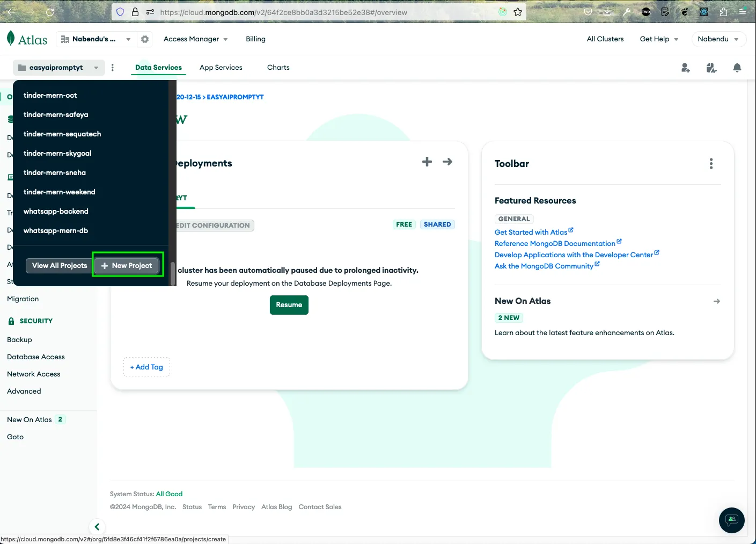
Task: Open Database Access in sidebar
Action: 36,357
